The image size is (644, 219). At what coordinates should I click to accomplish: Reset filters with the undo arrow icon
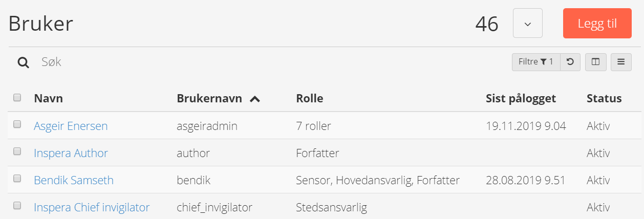pyautogui.click(x=570, y=62)
